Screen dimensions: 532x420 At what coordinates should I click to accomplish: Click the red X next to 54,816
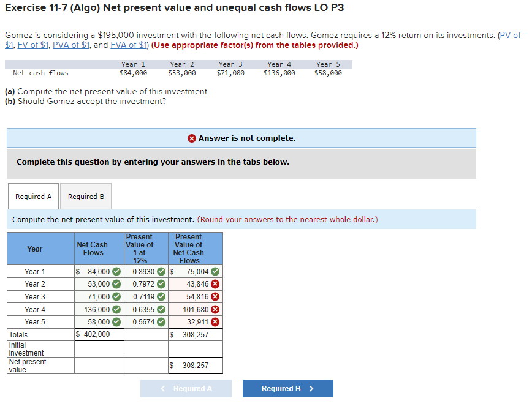[x=215, y=296]
